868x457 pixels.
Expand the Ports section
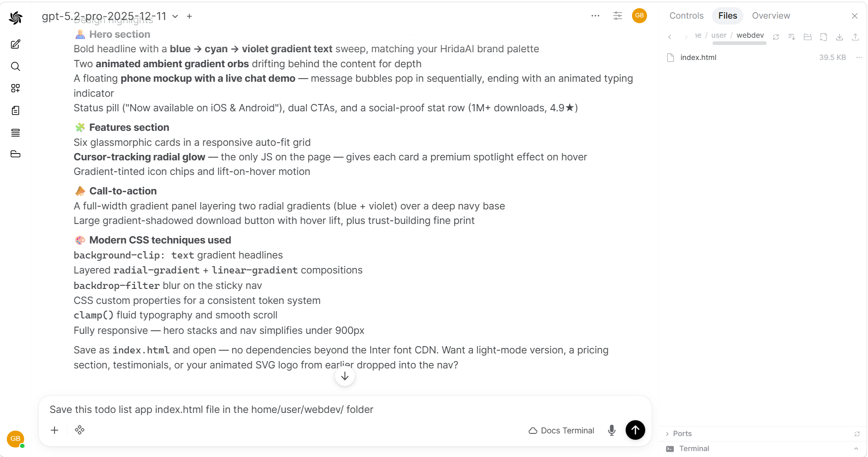click(x=682, y=434)
